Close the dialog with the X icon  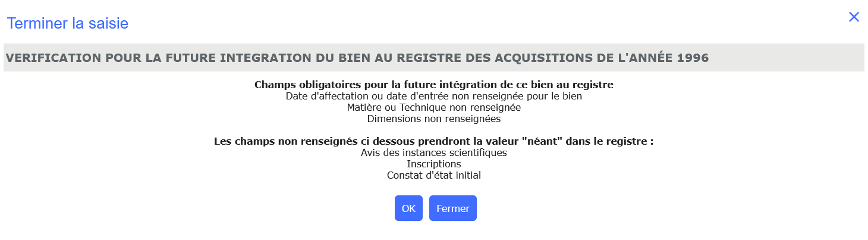click(854, 17)
